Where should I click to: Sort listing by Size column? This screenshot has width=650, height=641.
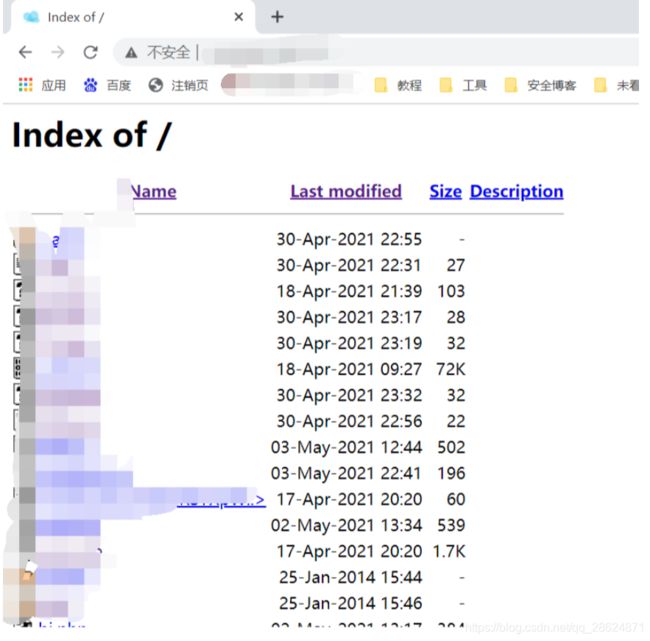[445, 191]
